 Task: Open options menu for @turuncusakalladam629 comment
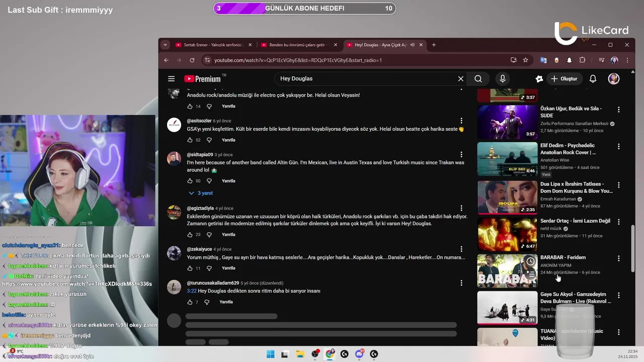tap(461, 283)
